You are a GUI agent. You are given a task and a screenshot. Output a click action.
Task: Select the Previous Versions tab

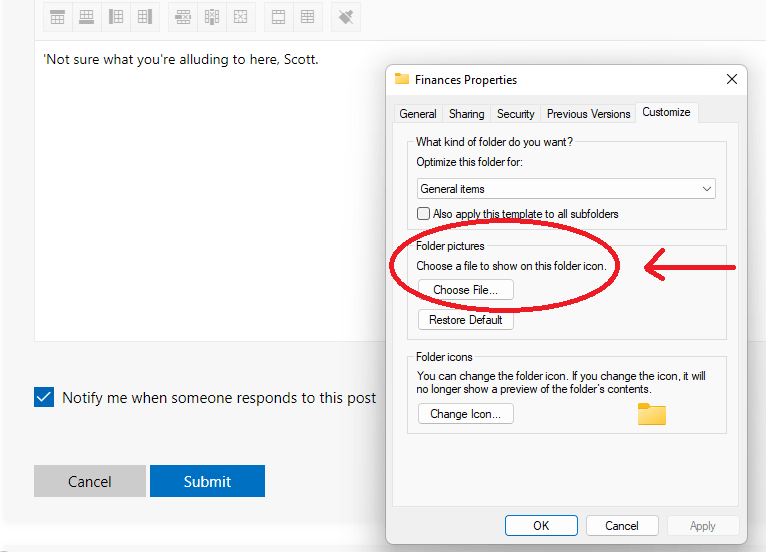(588, 114)
